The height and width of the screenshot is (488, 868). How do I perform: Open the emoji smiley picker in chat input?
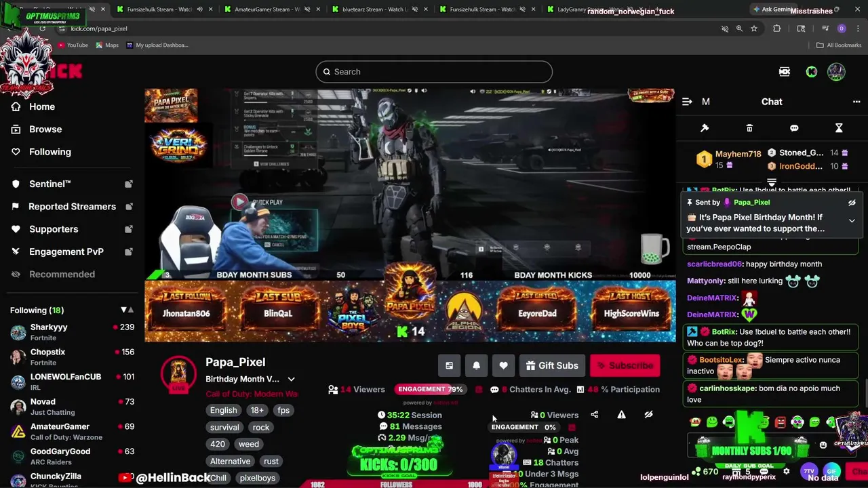point(823,445)
